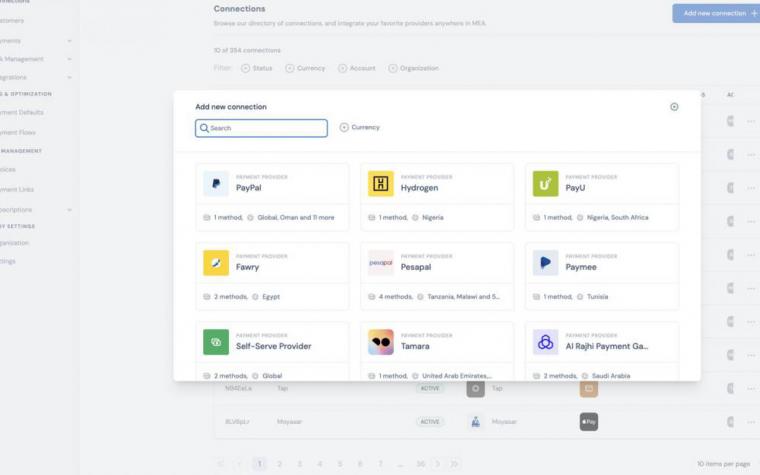
Task: Open Customers in the sidebar
Action: 12,21
